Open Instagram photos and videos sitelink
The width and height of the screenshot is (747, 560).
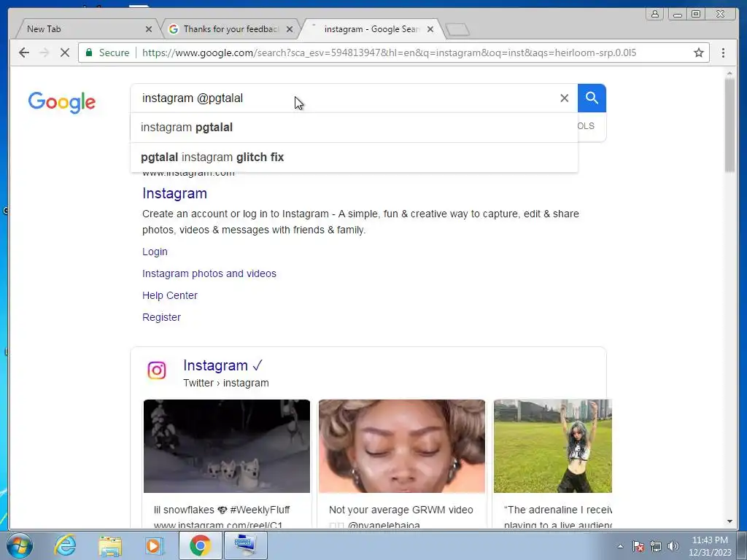(209, 273)
